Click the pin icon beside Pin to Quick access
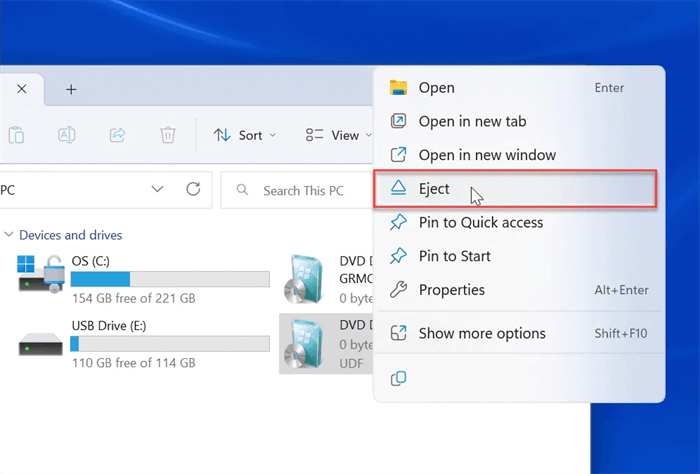Screen dimensions: 700x474 [398, 222]
